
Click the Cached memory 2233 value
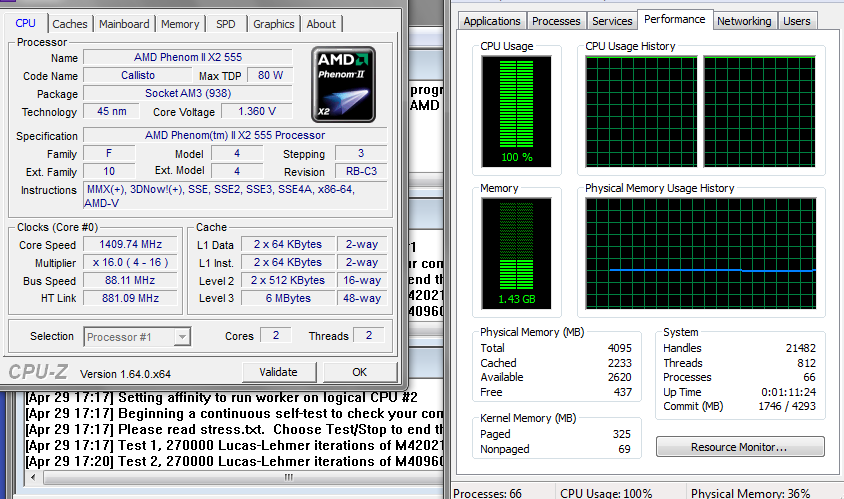620,363
